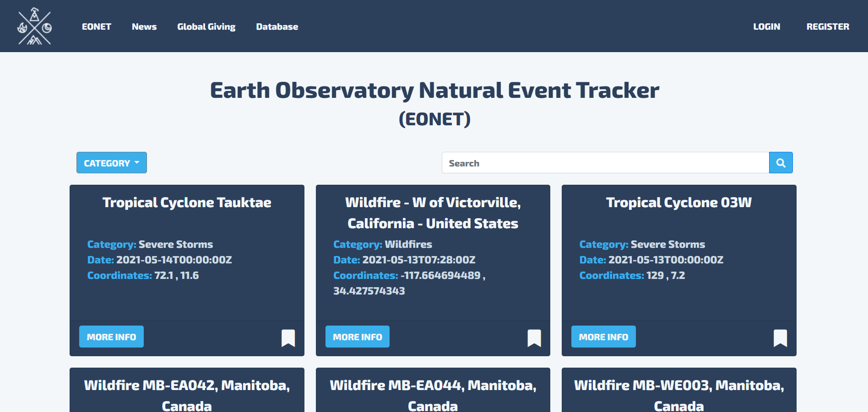Collapse the CATEGORY selector
This screenshot has height=412, width=868.
pyautogui.click(x=111, y=162)
